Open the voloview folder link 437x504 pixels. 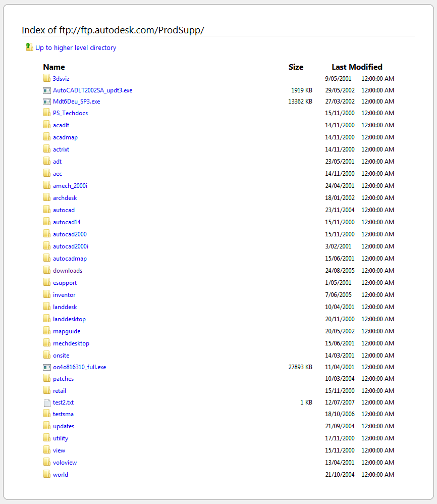[x=65, y=463]
